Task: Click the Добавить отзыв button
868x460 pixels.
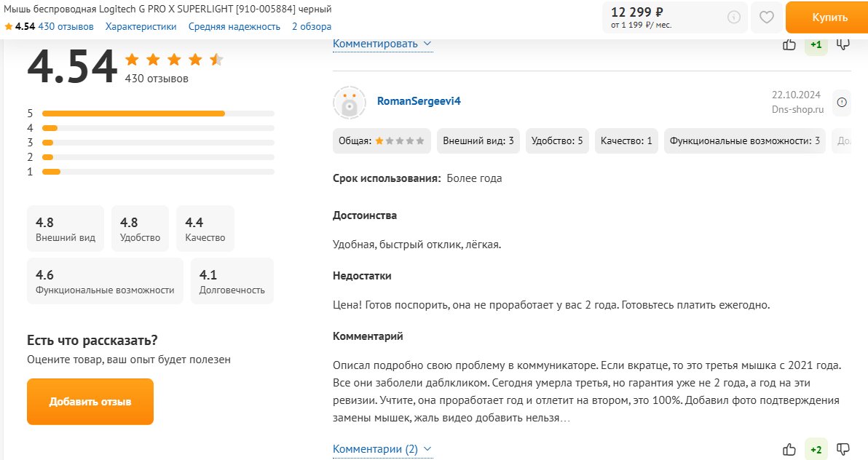Action: tap(90, 402)
